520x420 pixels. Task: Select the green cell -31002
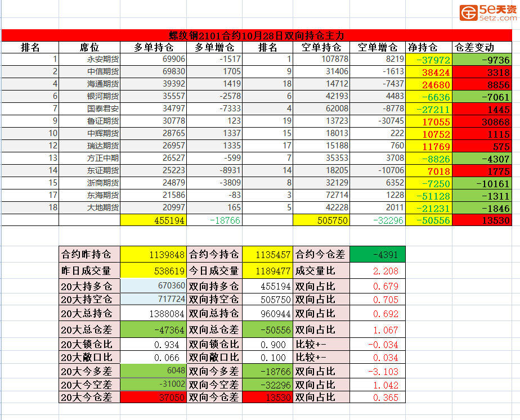154,384
